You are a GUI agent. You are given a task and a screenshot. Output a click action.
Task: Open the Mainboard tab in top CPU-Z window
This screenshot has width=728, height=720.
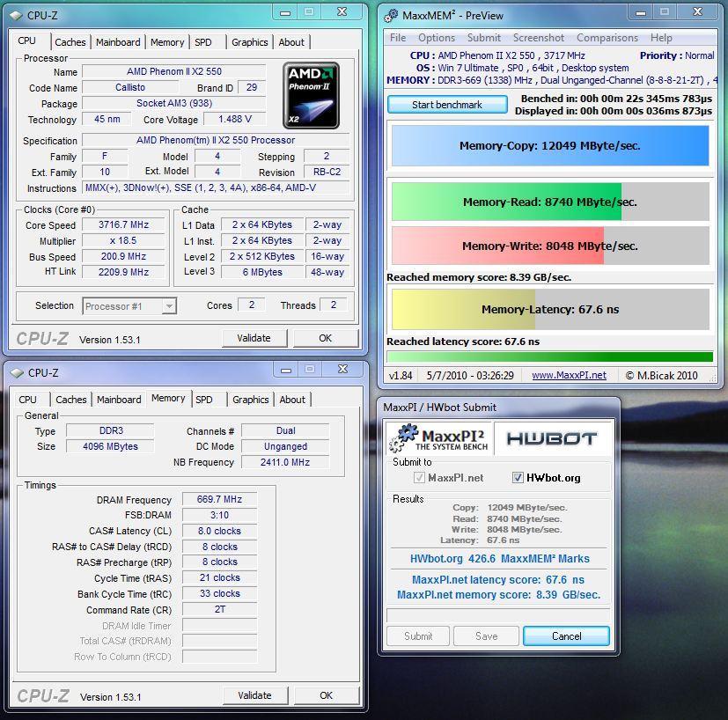(x=118, y=42)
